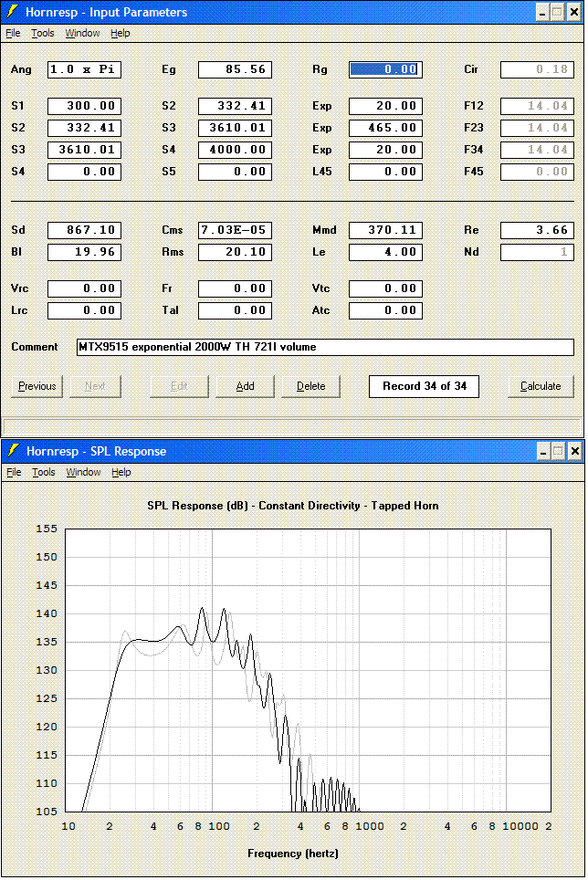Open Tools menu in SPL Response window
This screenshot has width=588, height=880.
pos(44,472)
